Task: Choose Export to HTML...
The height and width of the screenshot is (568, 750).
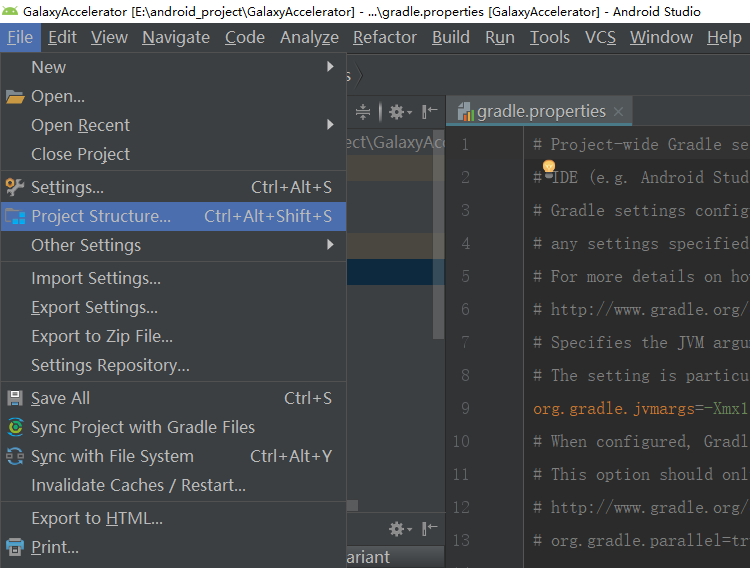Action: click(x=173, y=519)
